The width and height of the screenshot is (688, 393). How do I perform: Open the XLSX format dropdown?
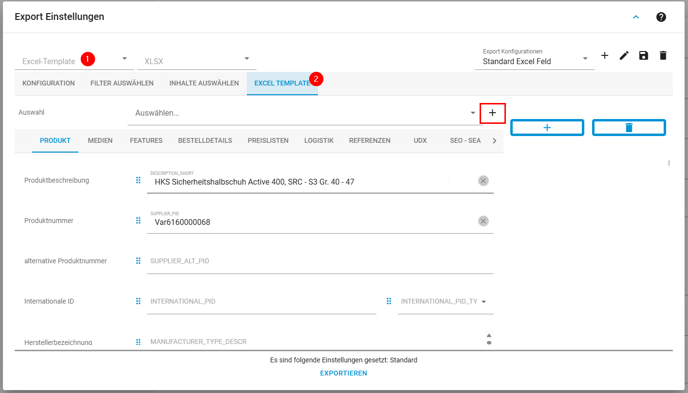197,61
